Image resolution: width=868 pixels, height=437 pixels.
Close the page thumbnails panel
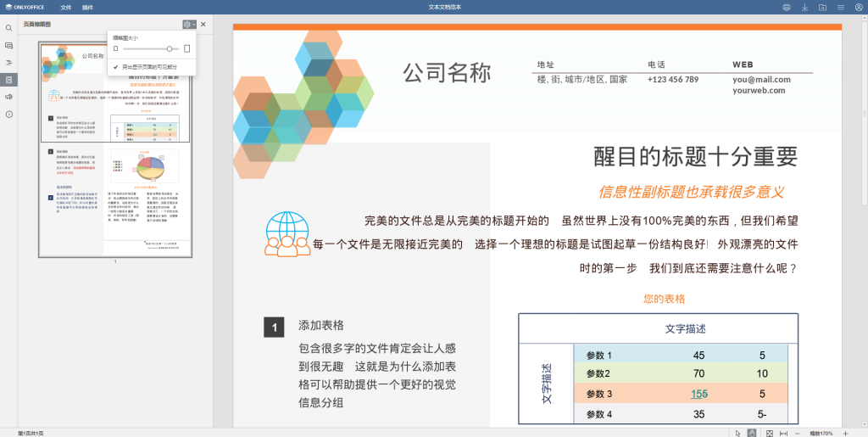(x=203, y=25)
